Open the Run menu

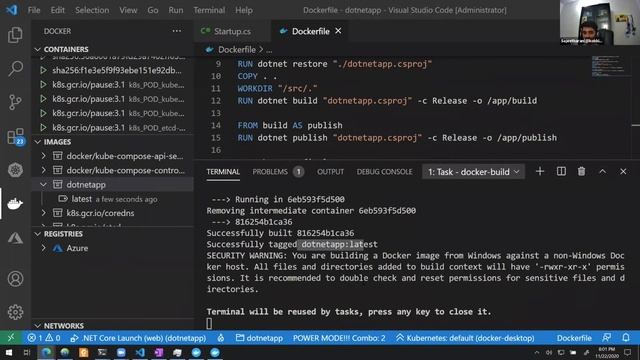[x=176, y=10]
